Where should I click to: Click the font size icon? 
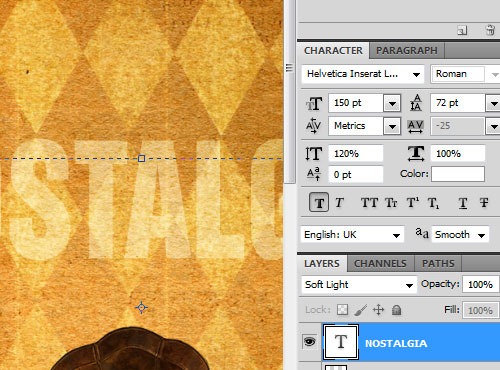(x=314, y=104)
